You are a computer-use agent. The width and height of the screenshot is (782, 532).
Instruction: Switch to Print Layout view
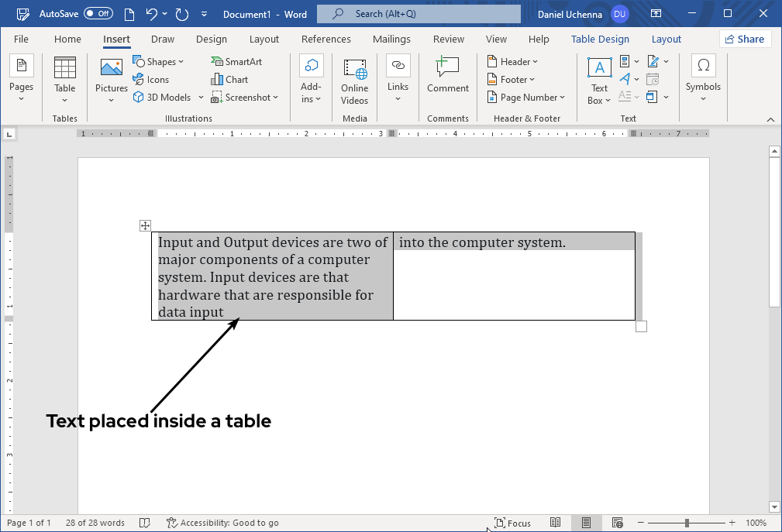[x=586, y=523]
